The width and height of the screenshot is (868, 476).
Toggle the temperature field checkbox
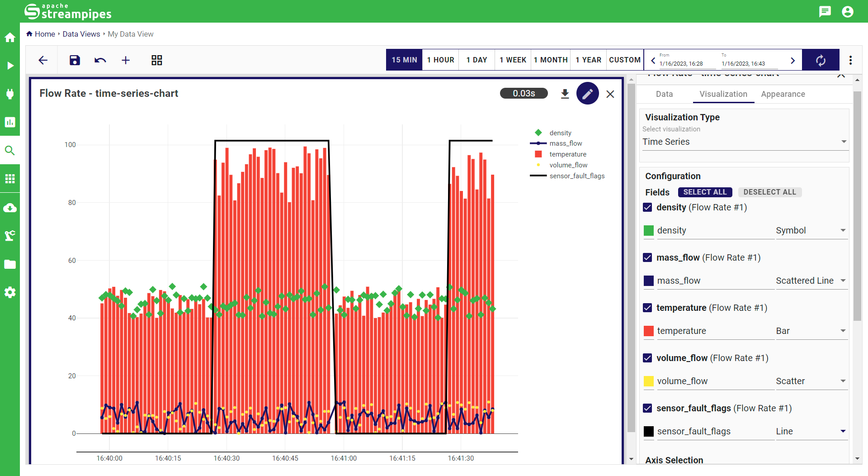647,308
